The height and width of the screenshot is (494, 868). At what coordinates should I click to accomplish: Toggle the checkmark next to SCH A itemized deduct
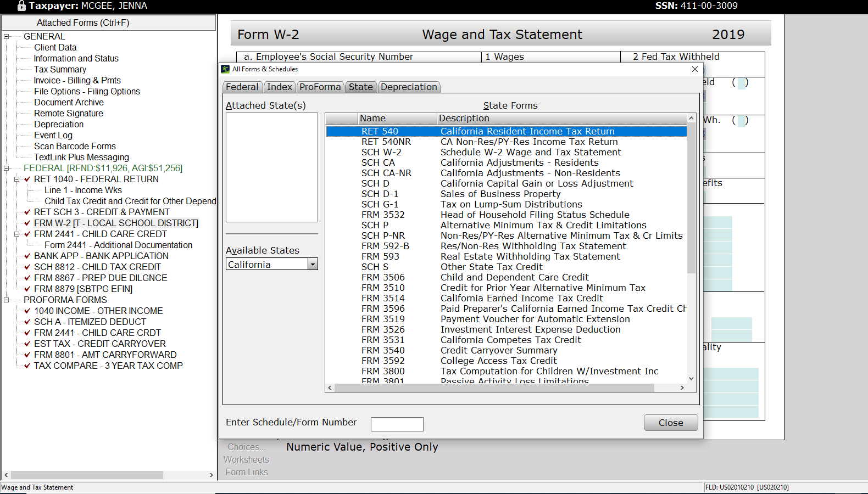tap(27, 322)
